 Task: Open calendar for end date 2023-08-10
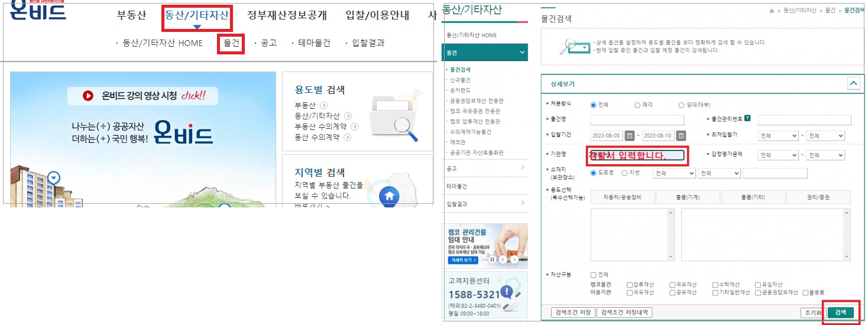[681, 136]
